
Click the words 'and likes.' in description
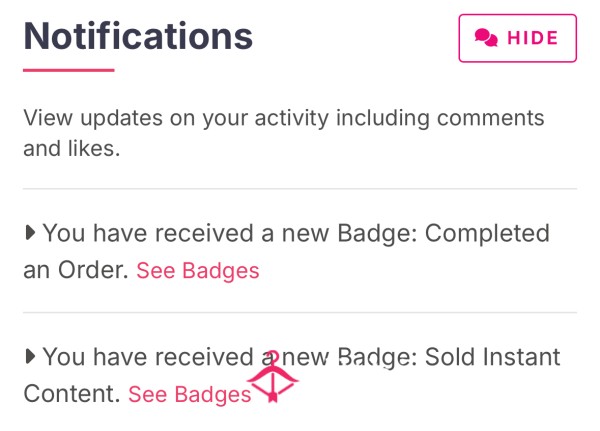[72, 149]
